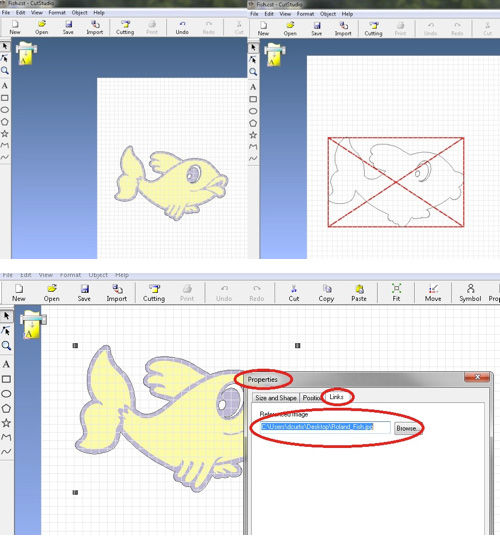Choose polygon tool in window with crossed-out image
This screenshot has height=536, width=500.
(x=253, y=123)
